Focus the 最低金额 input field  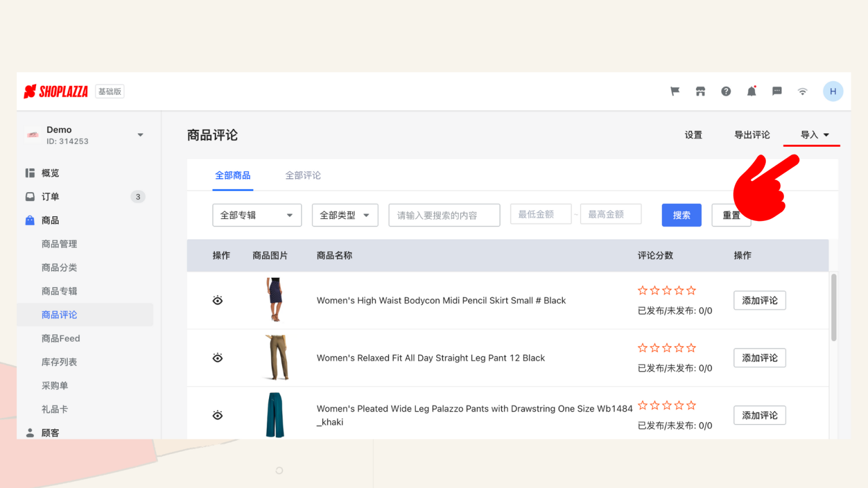pos(541,214)
